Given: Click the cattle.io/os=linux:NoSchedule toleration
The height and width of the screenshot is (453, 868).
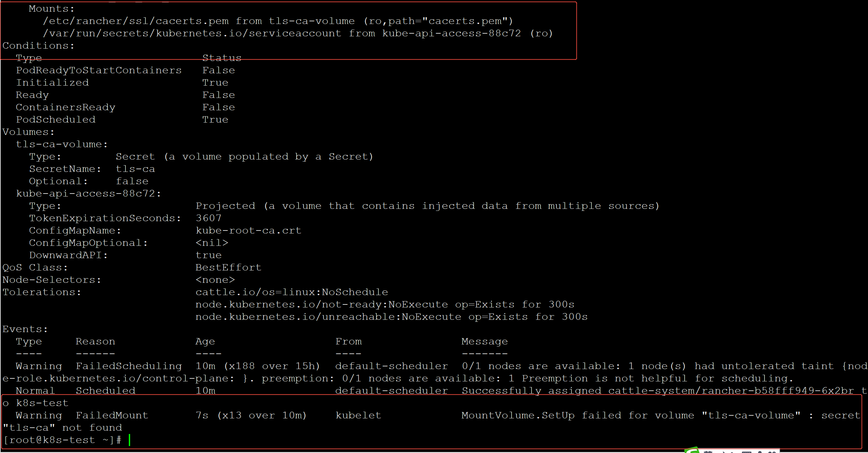Looking at the screenshot, I should point(292,292).
